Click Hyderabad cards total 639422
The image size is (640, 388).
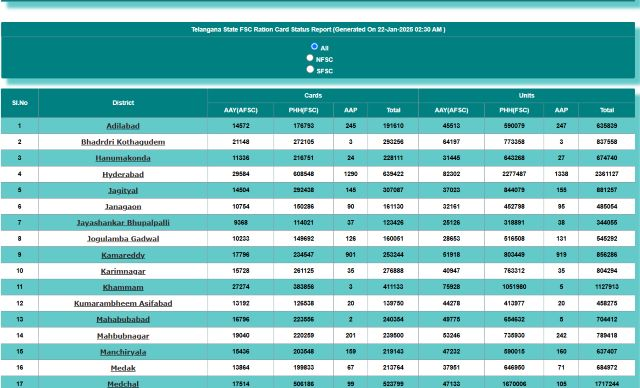[393, 174]
